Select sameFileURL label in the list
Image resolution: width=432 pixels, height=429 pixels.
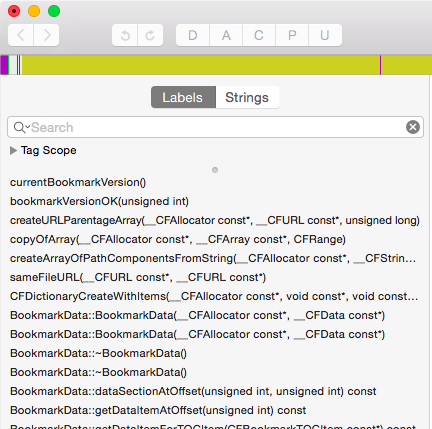[x=138, y=277]
